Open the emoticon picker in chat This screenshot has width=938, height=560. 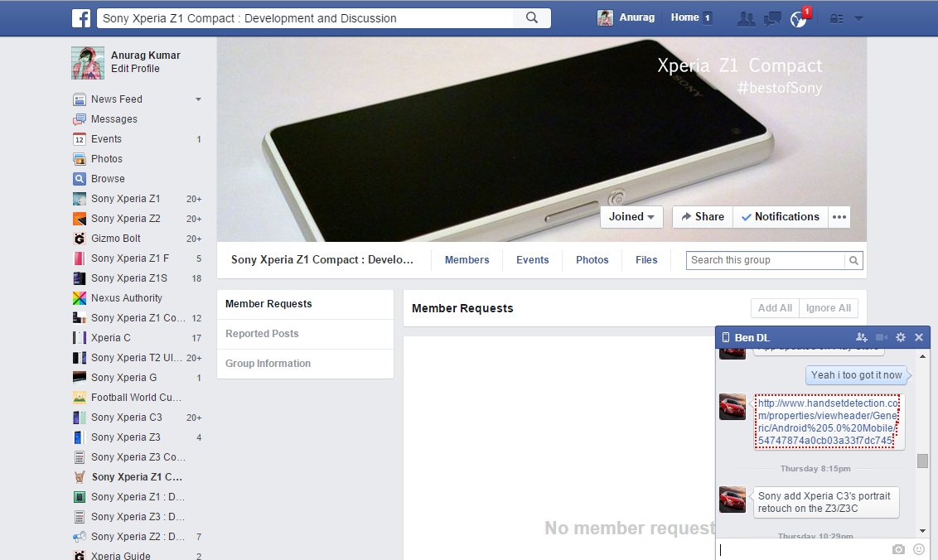click(x=919, y=549)
